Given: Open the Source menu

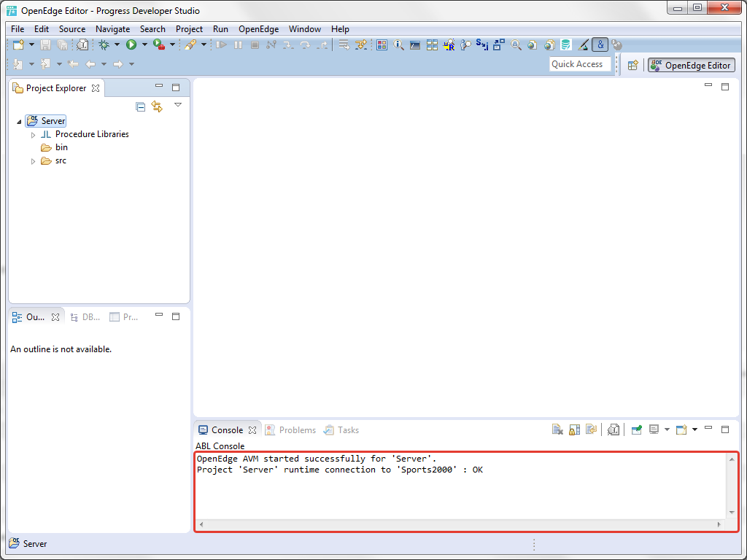Looking at the screenshot, I should pyautogui.click(x=72, y=29).
